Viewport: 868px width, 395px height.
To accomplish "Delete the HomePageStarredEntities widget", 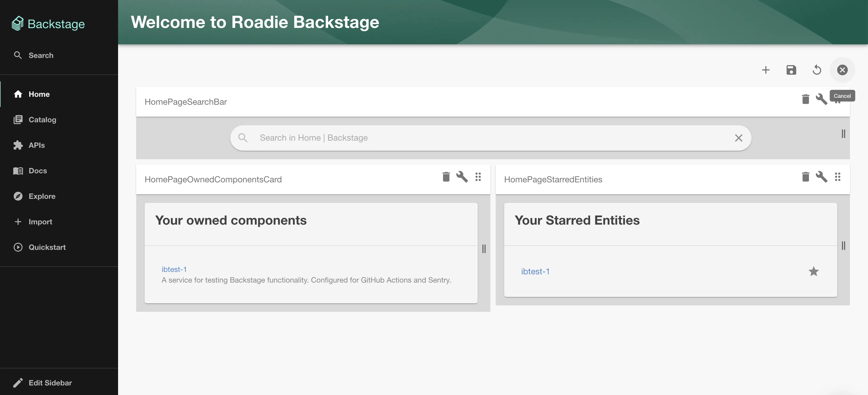I will tap(806, 177).
